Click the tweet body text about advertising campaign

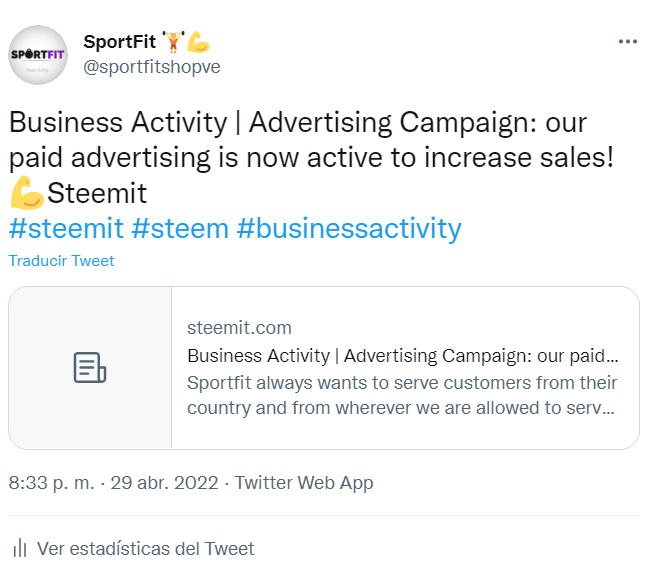point(311,158)
